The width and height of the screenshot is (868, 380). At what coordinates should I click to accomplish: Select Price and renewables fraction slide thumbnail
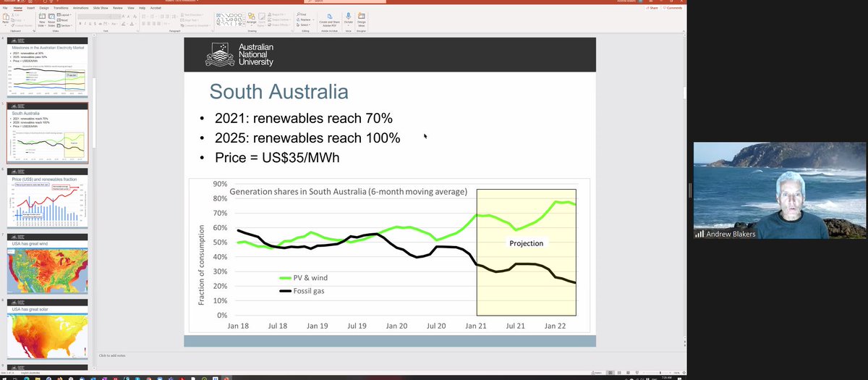pos(47,199)
